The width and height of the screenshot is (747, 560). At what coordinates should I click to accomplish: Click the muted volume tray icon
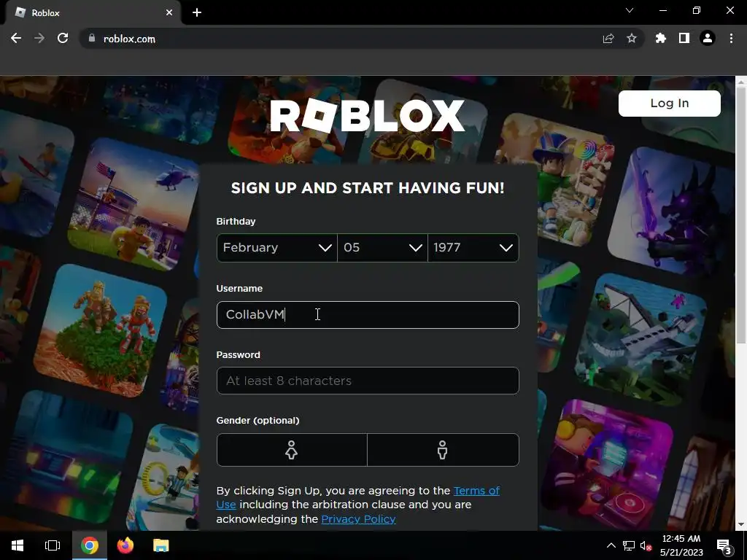(x=646, y=545)
